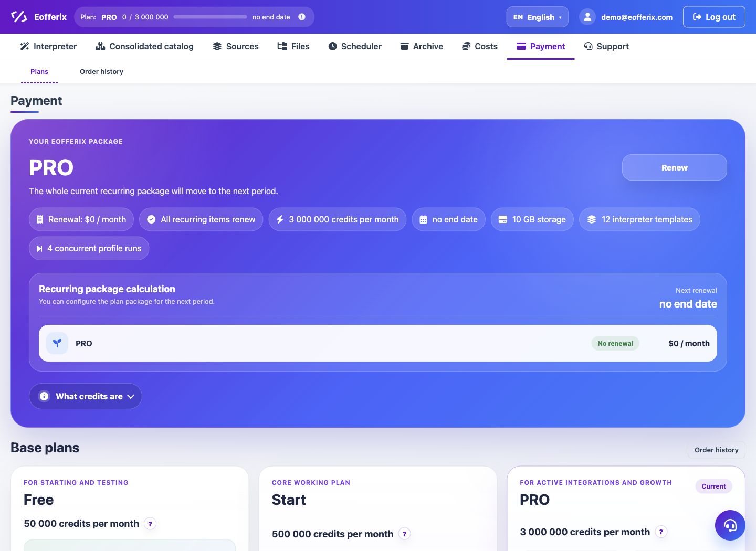The width and height of the screenshot is (756, 551).
Task: Click the Renew button
Action: (675, 167)
